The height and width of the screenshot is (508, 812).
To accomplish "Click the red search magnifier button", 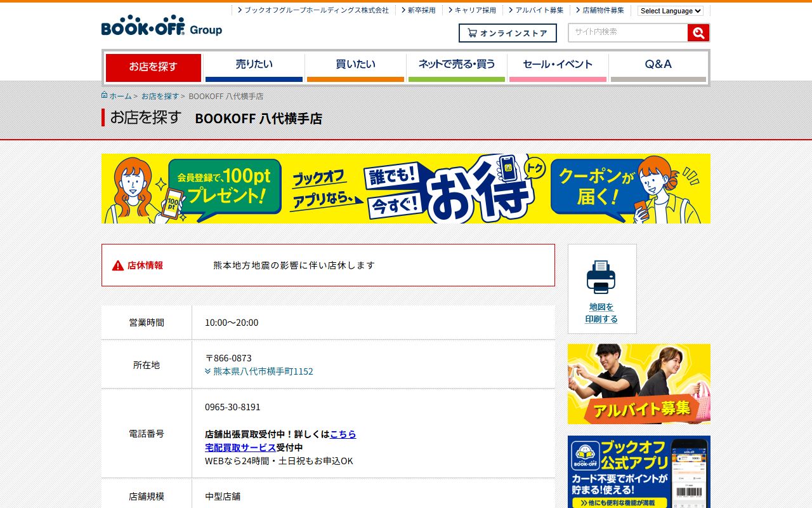I will [698, 33].
